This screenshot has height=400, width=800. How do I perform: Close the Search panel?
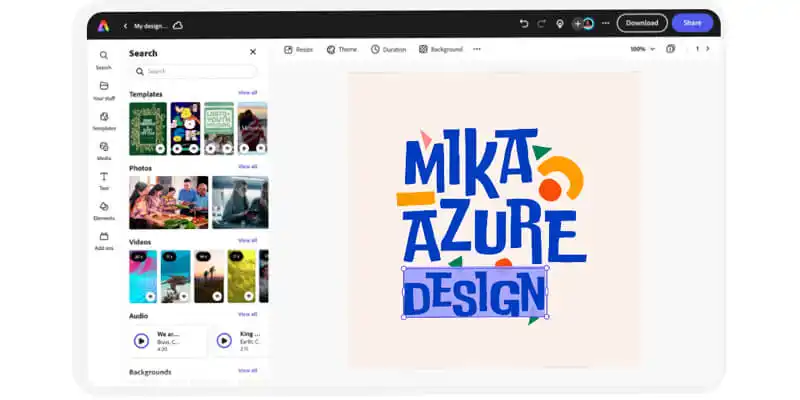tap(253, 52)
